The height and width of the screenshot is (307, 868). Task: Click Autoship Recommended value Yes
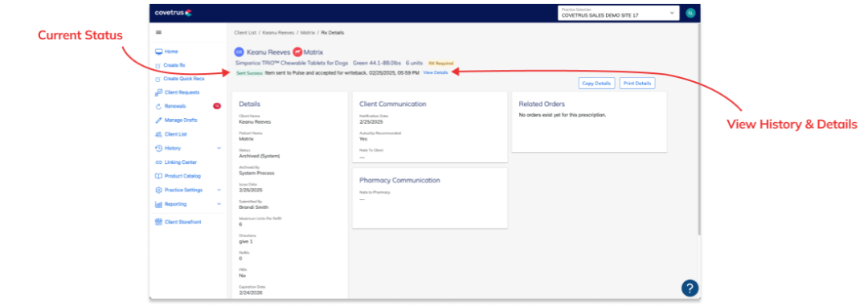click(363, 139)
